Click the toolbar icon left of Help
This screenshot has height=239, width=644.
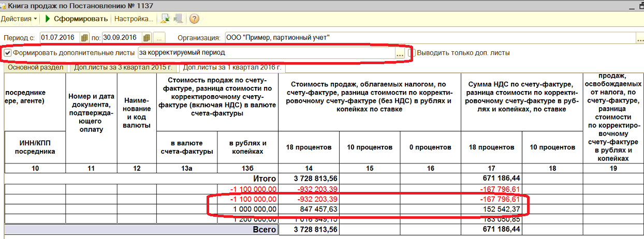(x=179, y=19)
